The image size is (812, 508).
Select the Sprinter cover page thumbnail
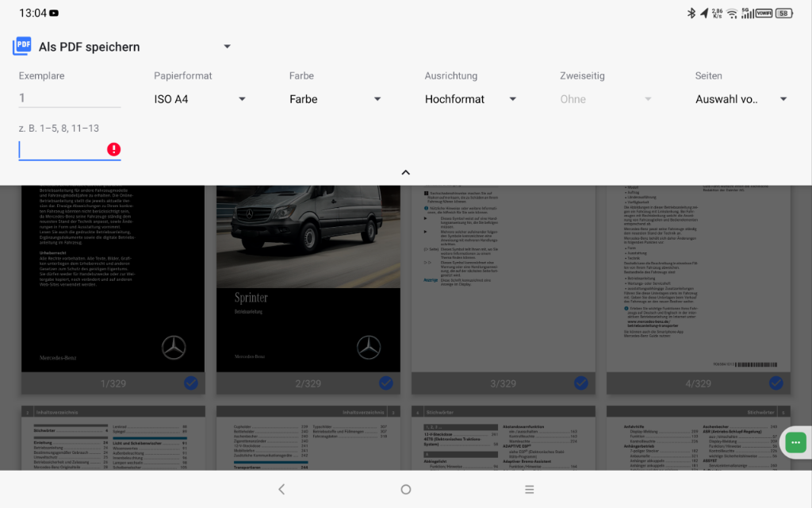[308, 278]
